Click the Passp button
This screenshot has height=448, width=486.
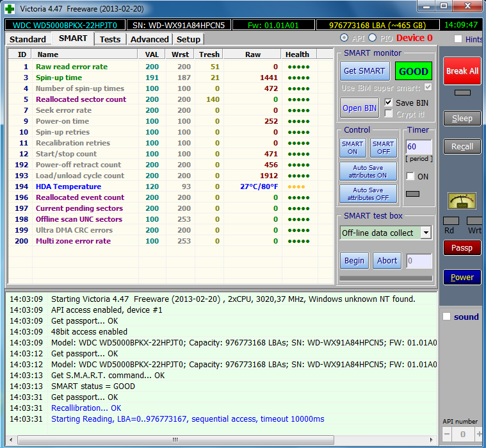click(x=462, y=247)
